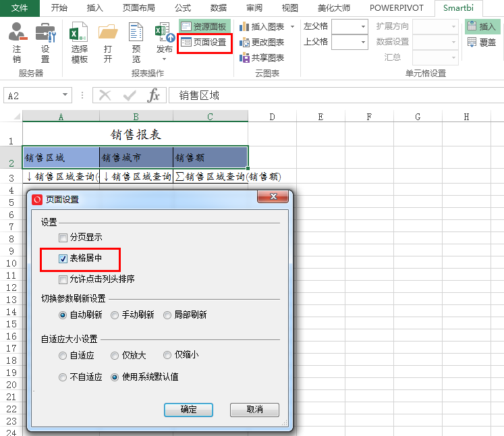
Task: Click the formula bar input field
Action: (x=336, y=95)
